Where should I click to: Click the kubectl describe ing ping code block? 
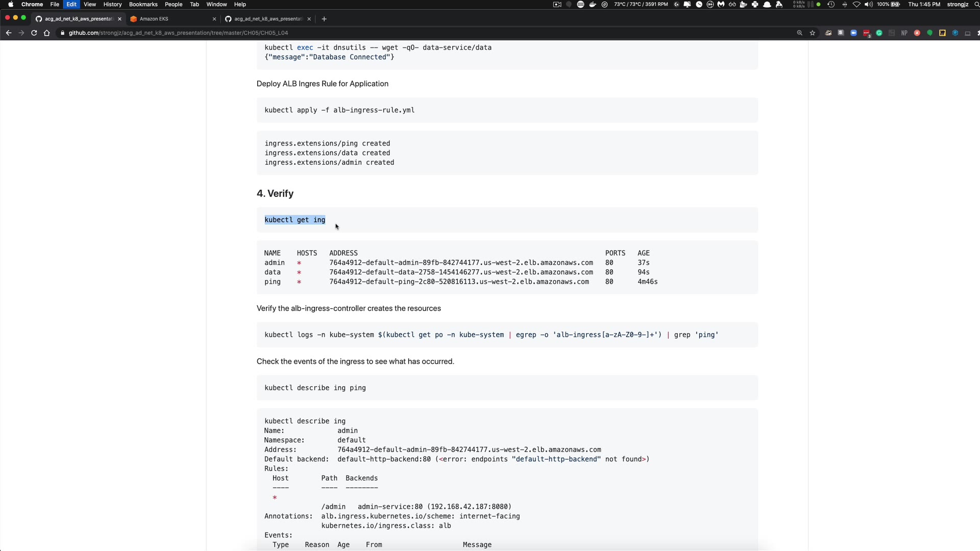507,388
